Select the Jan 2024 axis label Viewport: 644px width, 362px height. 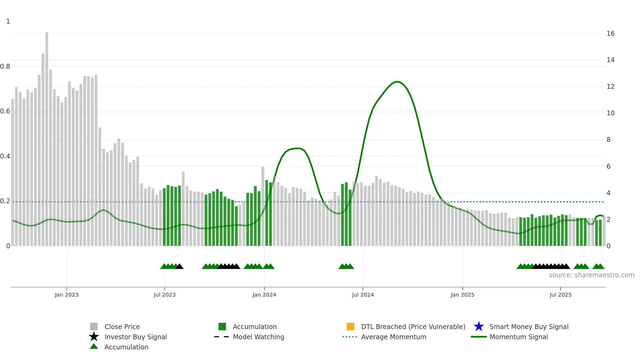(264, 295)
